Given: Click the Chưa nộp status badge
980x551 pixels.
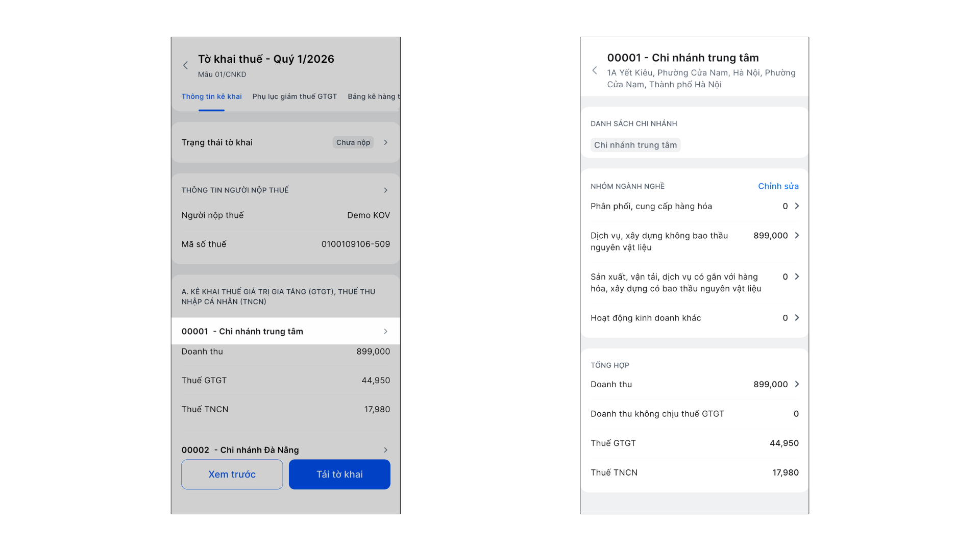Looking at the screenshot, I should (353, 142).
